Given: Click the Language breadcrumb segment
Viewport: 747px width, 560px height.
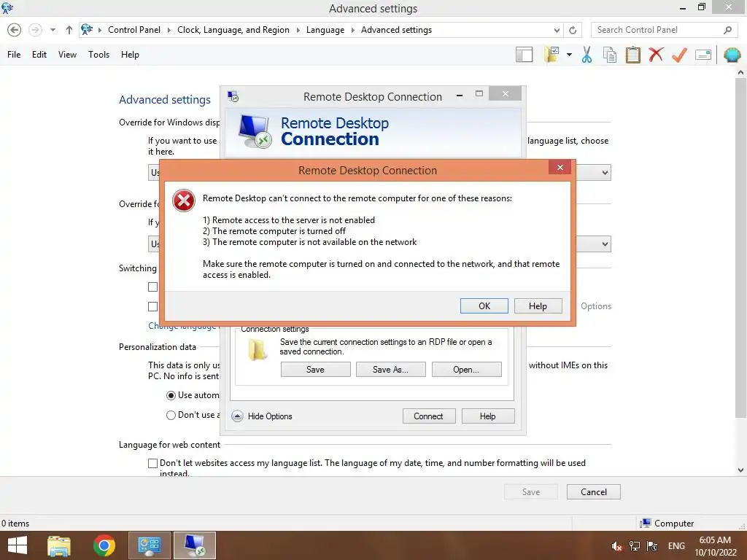Looking at the screenshot, I should 325,30.
